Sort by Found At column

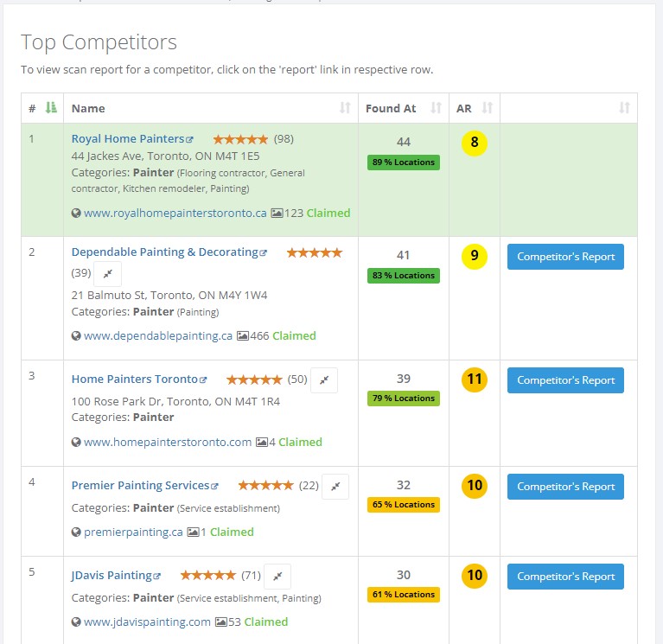pos(436,108)
